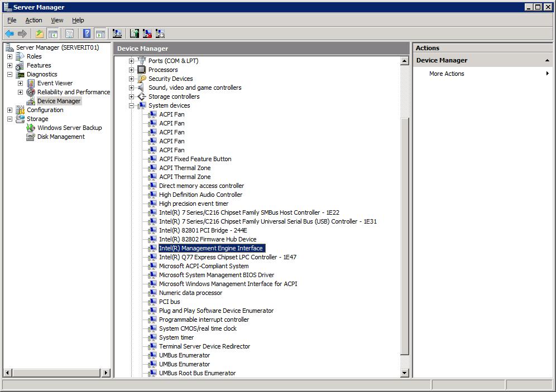Toggle the Show/Hide Action Pane button

(x=100, y=33)
